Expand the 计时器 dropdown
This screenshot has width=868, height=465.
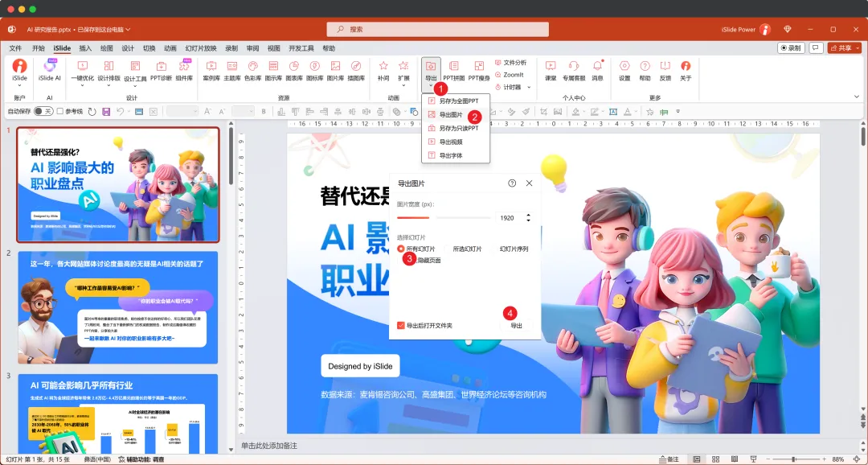(528, 85)
